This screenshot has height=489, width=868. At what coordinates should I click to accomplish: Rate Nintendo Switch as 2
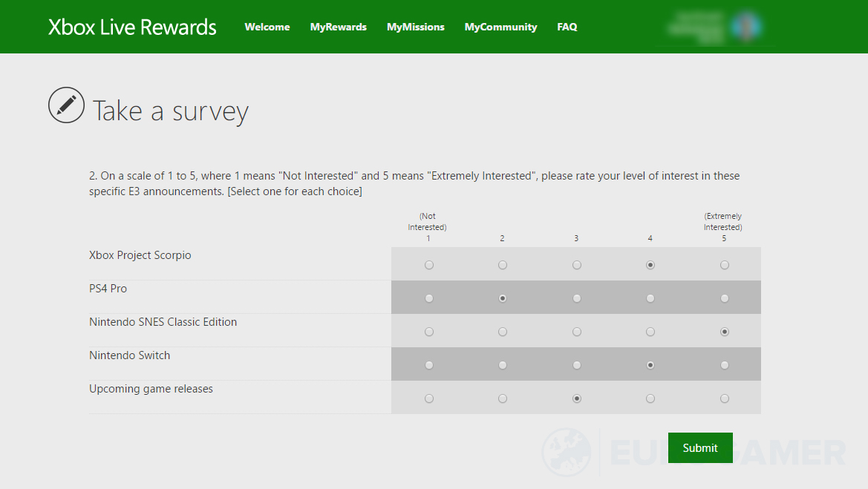coord(503,365)
